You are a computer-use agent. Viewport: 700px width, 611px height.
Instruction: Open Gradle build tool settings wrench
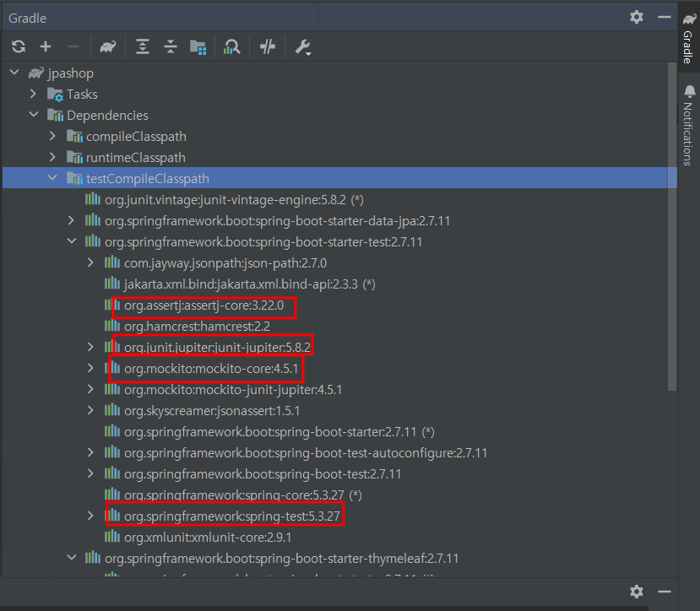point(303,47)
